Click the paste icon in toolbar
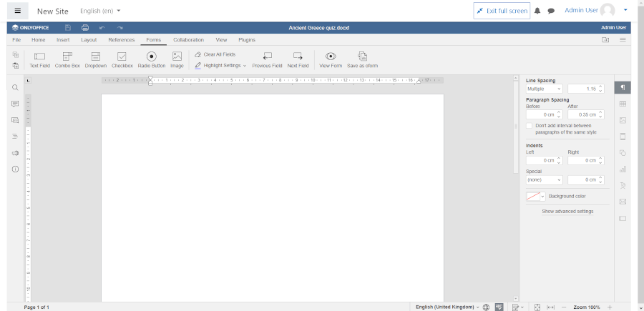The height and width of the screenshot is (311, 644). pyautogui.click(x=16, y=66)
